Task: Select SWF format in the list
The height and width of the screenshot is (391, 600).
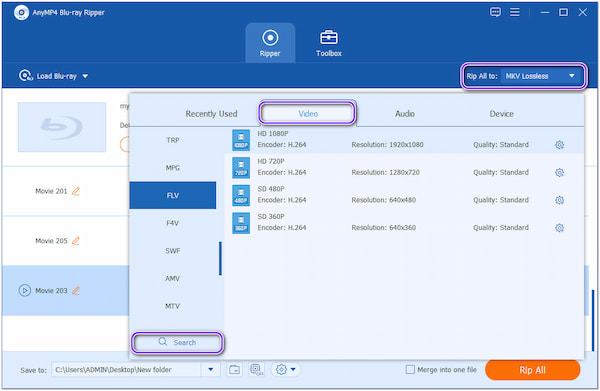Action: click(x=173, y=251)
